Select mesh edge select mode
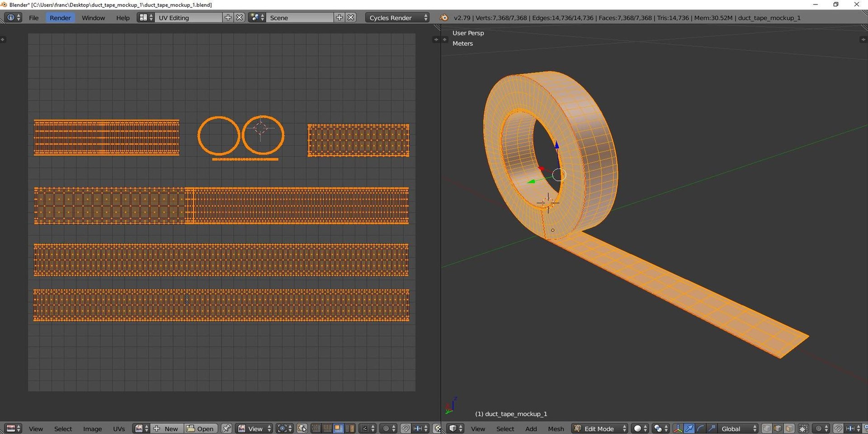 pyautogui.click(x=778, y=429)
